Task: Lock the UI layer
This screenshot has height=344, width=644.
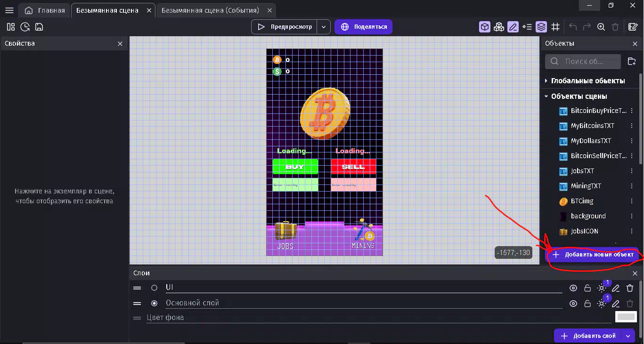Action: [587, 288]
